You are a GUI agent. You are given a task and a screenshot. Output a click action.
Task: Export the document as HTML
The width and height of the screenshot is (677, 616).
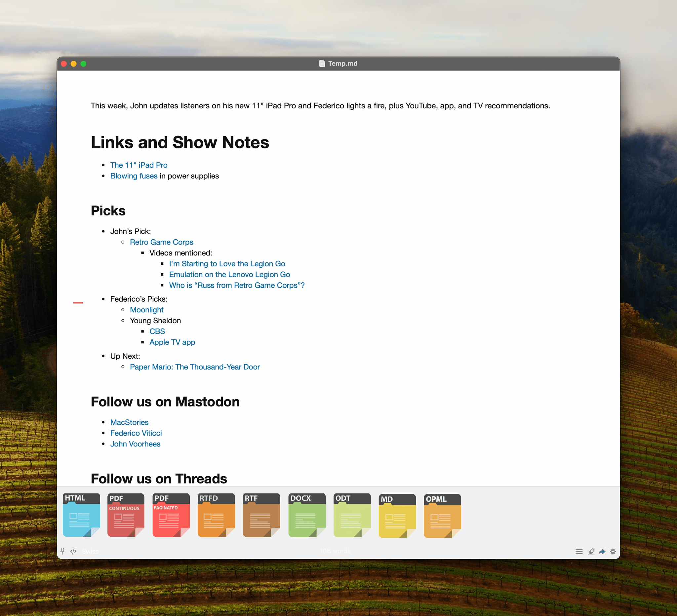(81, 515)
